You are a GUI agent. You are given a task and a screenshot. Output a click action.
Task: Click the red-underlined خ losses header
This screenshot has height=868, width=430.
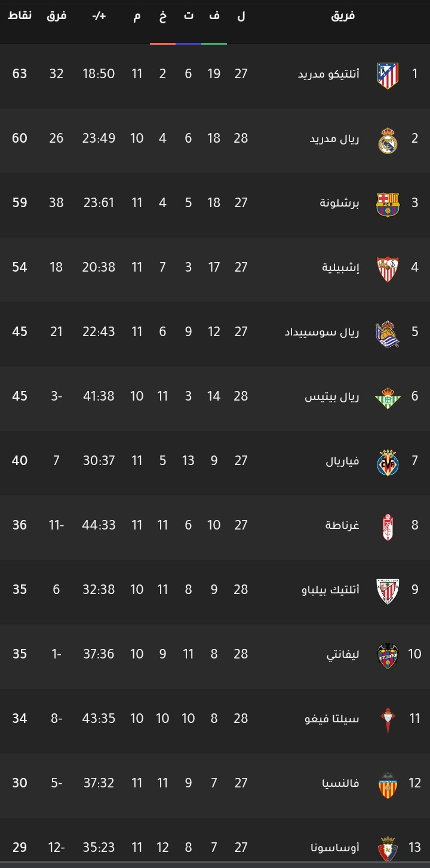pos(162,17)
